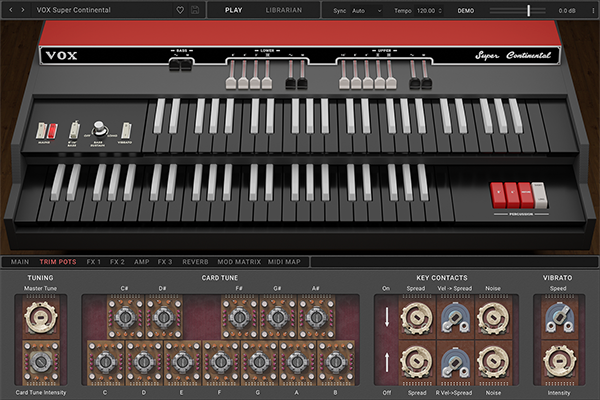This screenshot has height=400, width=600.
Task: Adjust the master volume slider handle
Action: coord(528,11)
